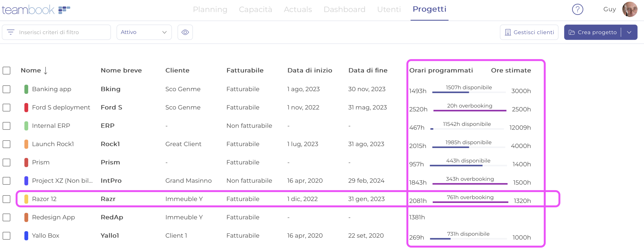Open the Utenti tab
The width and height of the screenshot is (644, 251).
389,9
